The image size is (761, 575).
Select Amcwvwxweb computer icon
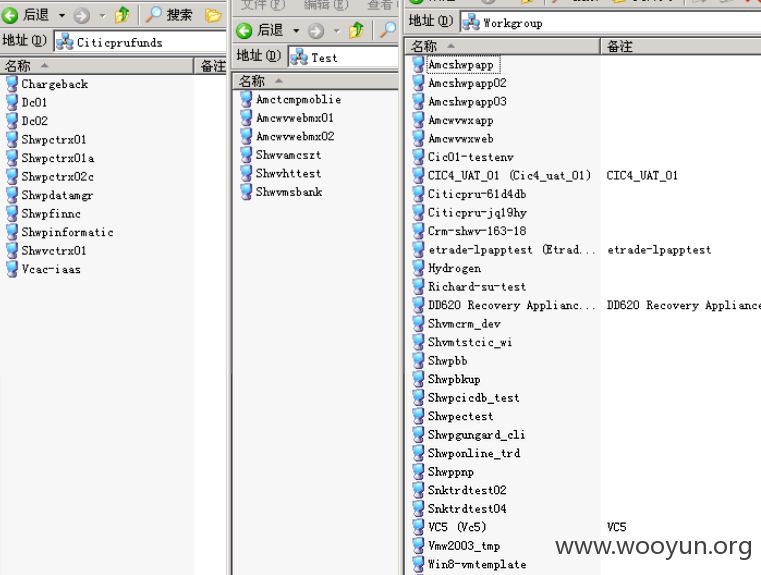pos(418,139)
